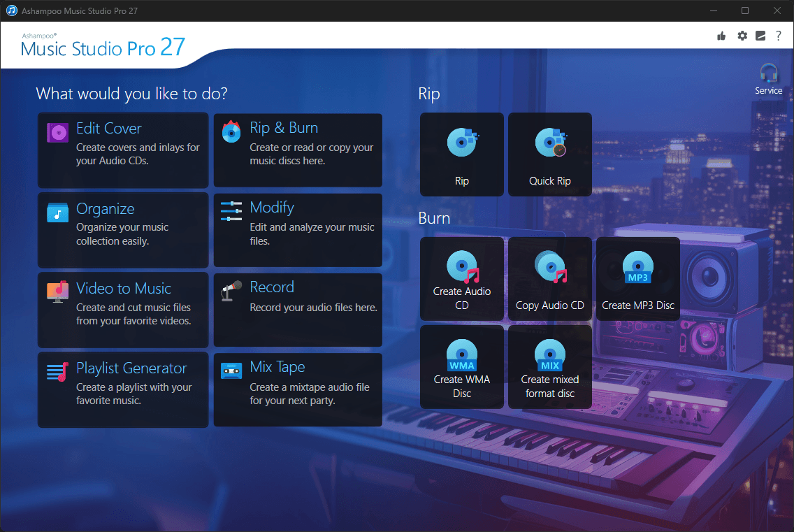Image resolution: width=794 pixels, height=532 pixels.
Task: Click the Mix Tape cassette icon
Action: pos(231,371)
